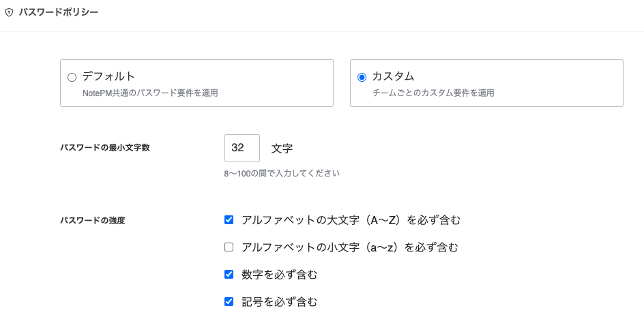Click the チームごとのカスタム要件を適用 description
644x323 pixels.
pyautogui.click(x=433, y=93)
